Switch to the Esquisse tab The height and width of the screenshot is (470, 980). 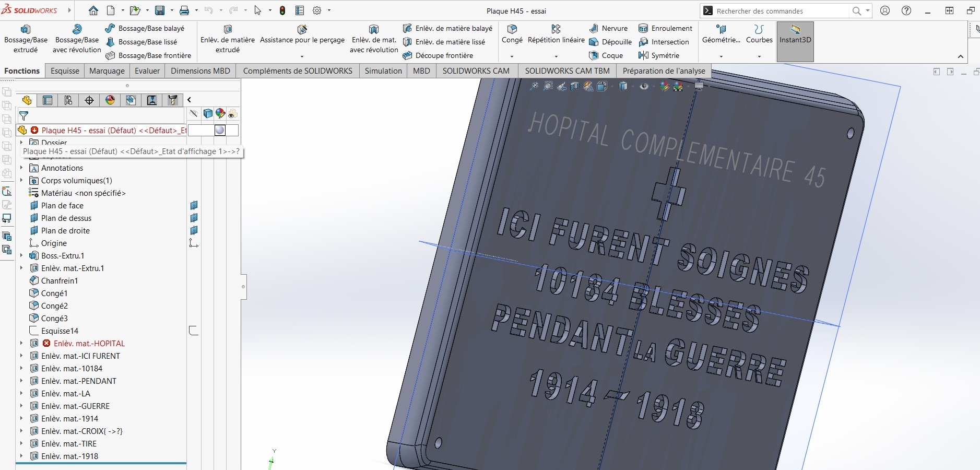65,71
